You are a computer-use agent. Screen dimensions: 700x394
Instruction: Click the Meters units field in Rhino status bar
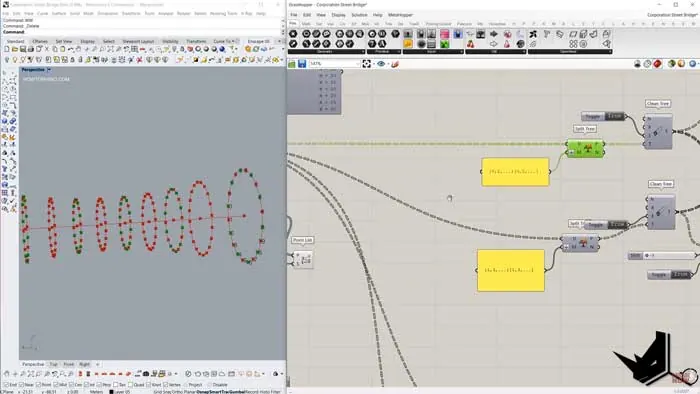pyautogui.click(x=96, y=392)
